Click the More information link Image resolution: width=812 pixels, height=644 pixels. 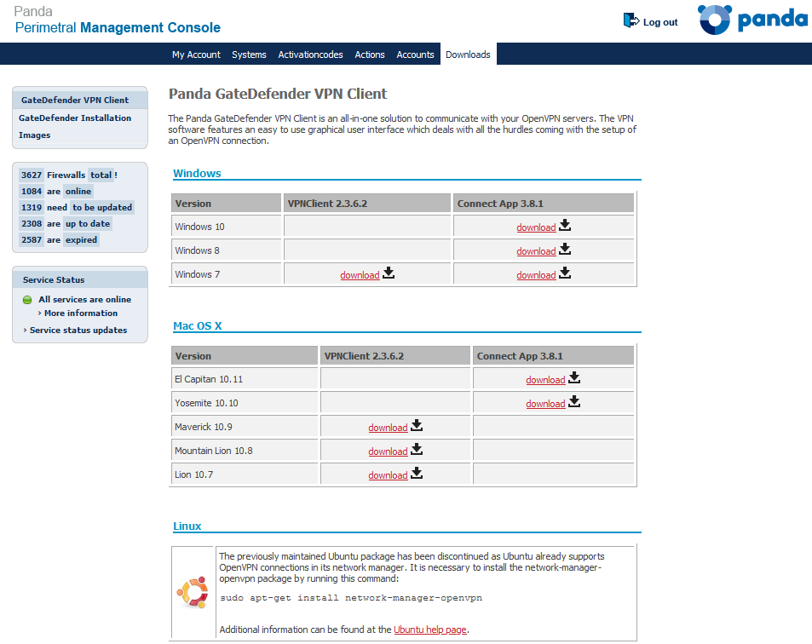click(81, 313)
